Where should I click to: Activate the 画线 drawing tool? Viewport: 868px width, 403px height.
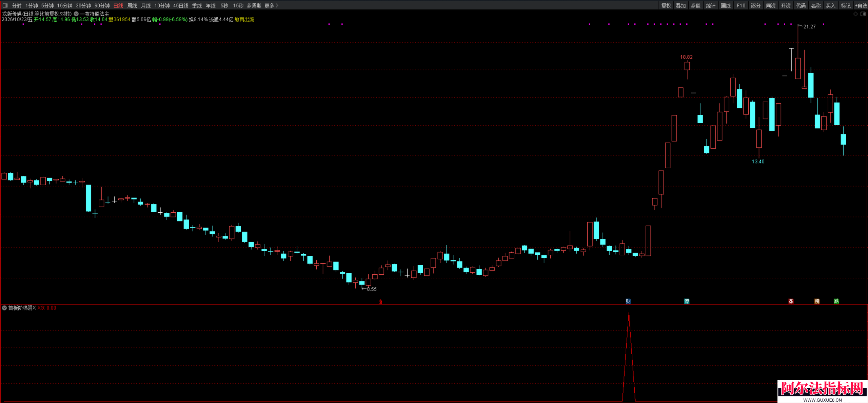click(726, 5)
